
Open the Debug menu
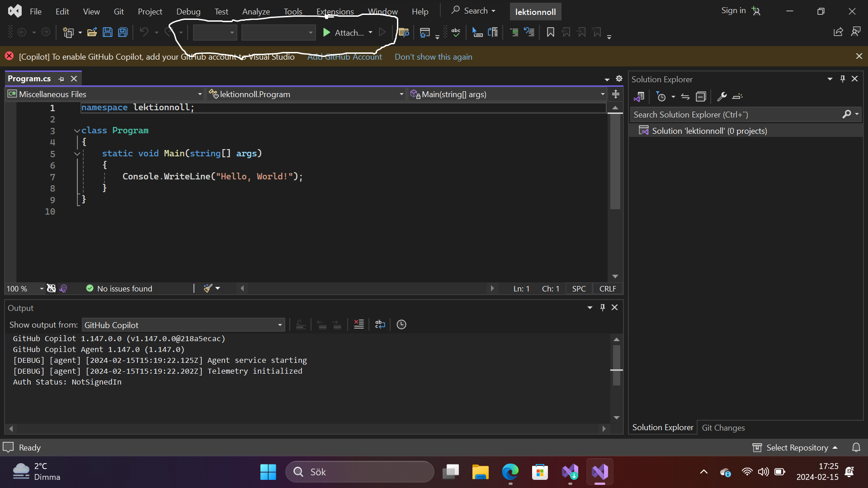tap(188, 11)
